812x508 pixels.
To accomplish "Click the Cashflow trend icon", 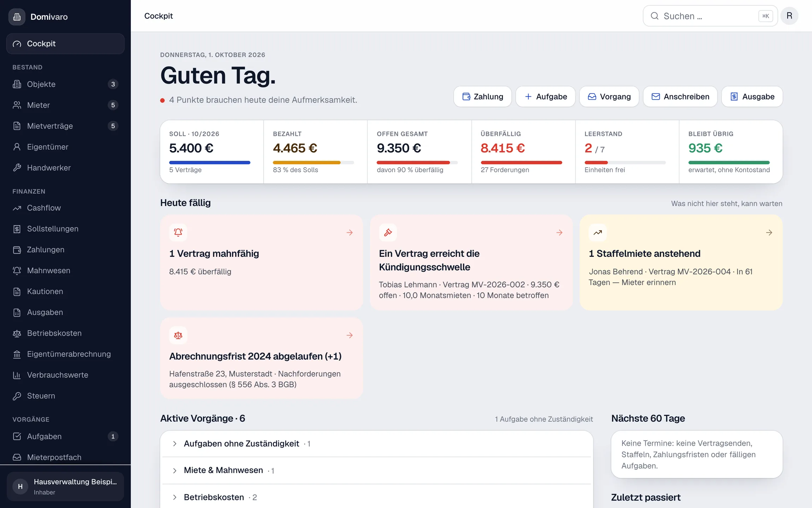I will click(x=17, y=208).
